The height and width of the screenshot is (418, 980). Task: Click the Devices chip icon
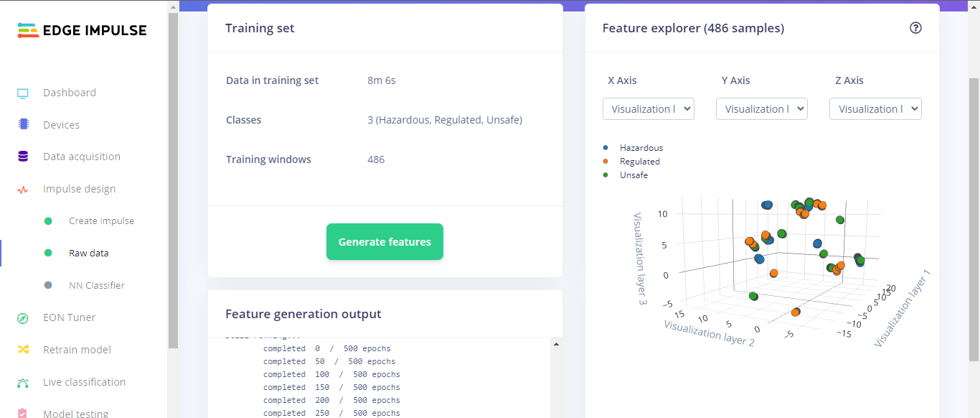pos(23,124)
